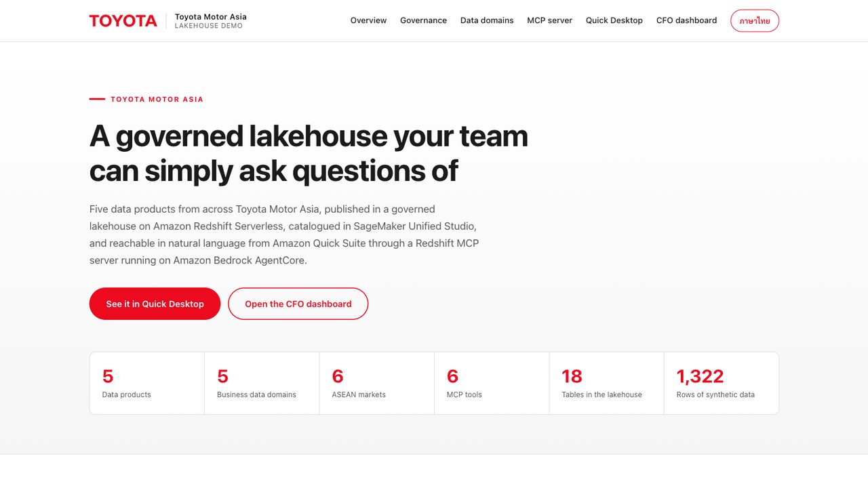
Task: Click the See it in Quick Desktop button
Action: (x=155, y=304)
